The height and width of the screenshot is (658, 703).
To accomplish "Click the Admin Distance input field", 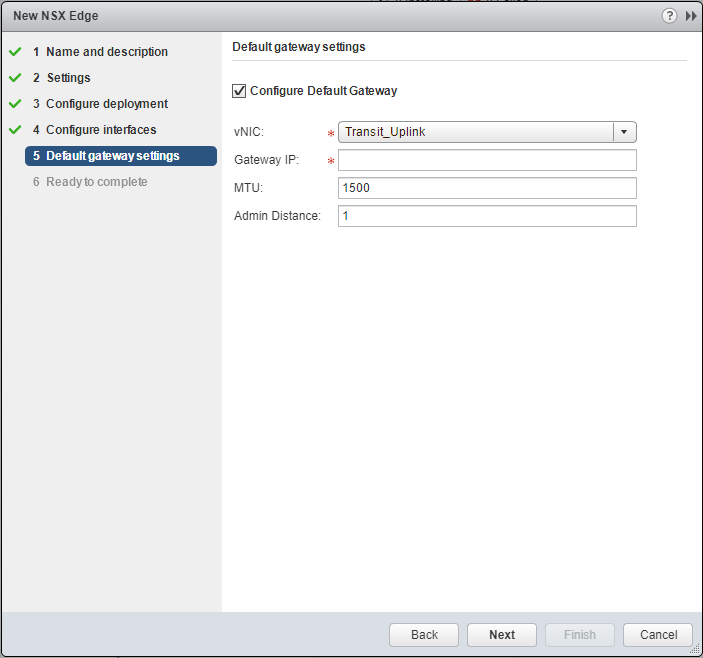I will click(487, 216).
